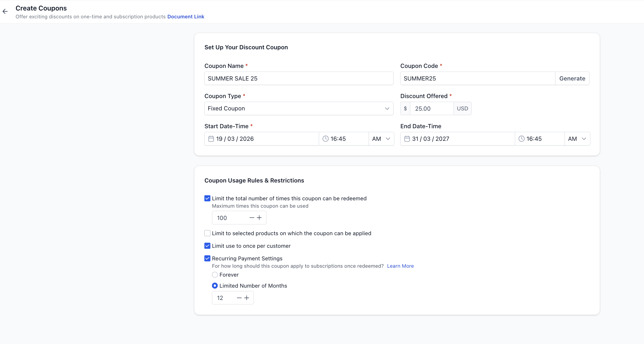Open the start date calendar icon
644x344 pixels.
coord(211,139)
